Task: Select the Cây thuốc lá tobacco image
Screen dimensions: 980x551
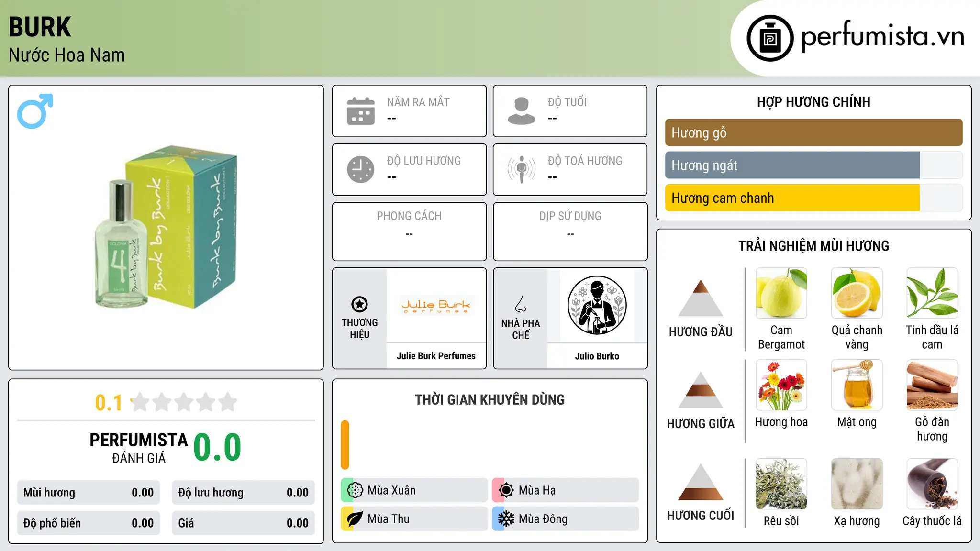Action: click(x=932, y=484)
